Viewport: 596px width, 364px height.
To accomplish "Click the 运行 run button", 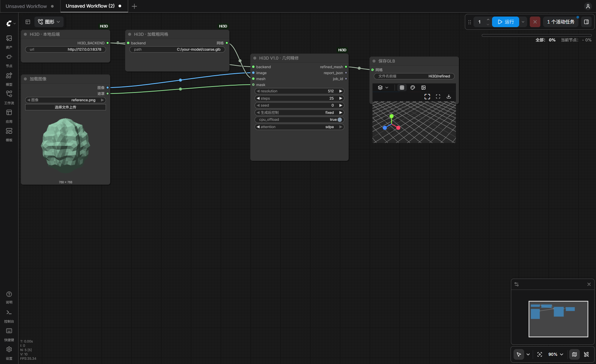I will point(506,22).
